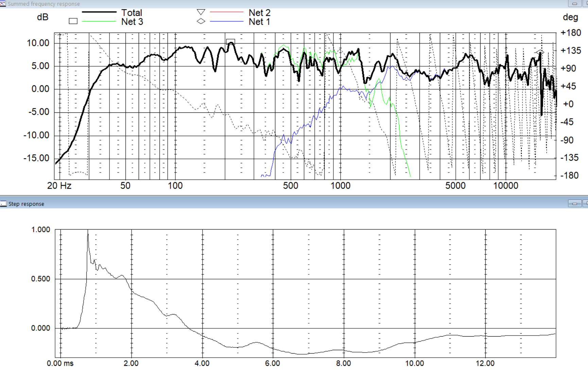
Task: Click the Summed frequency response window icon
Action: click(x=3, y=4)
